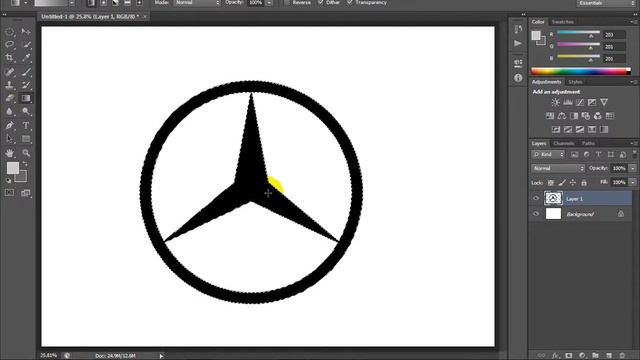Select the Zoom tool
Viewport: 640px width, 360px height.
tap(26, 153)
